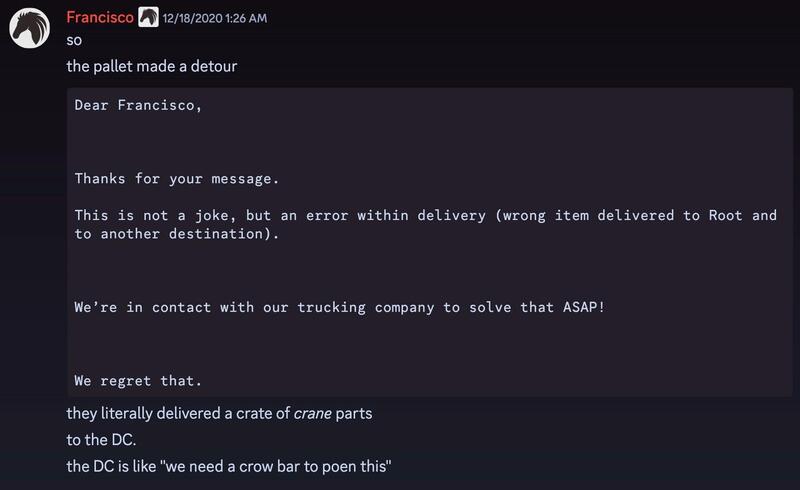This screenshot has width=800, height=490.
Task: Click Francisco's horse profile avatar
Action: coord(30,28)
